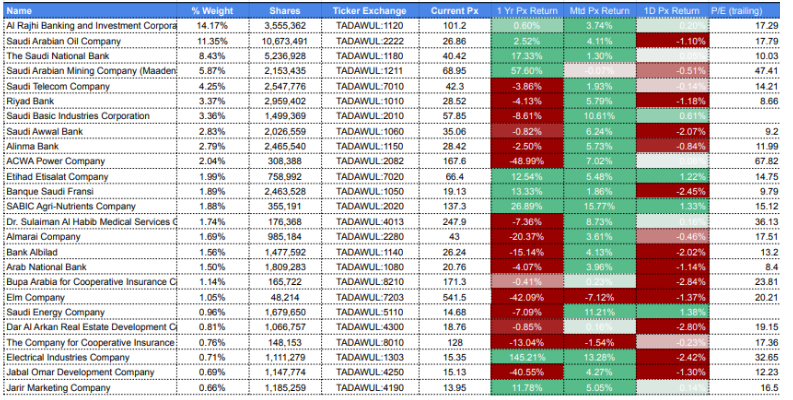Select the Alinma Bank cell

[x=90, y=146]
